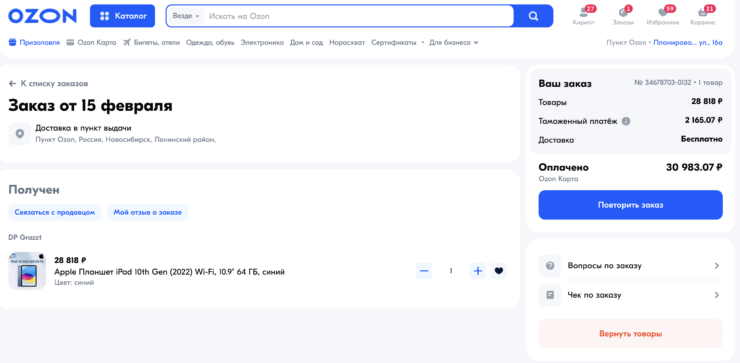Open the Корзина cart icon
The image size is (740, 363).
(703, 16)
